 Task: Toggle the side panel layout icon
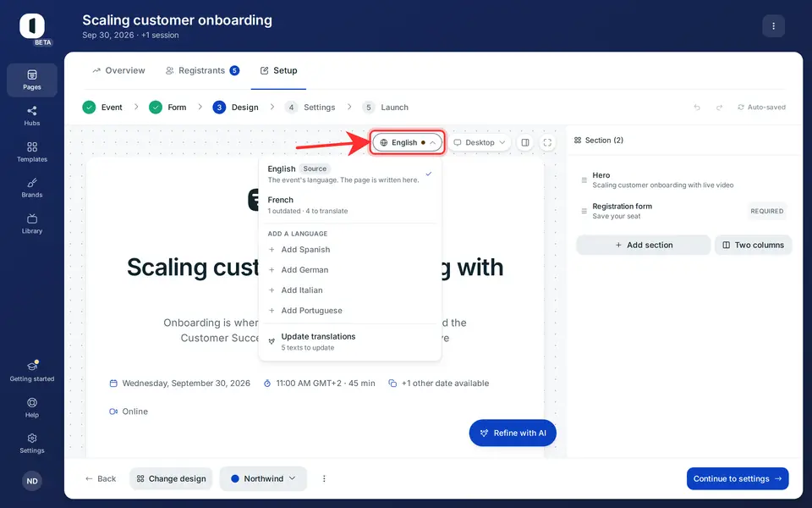click(525, 142)
